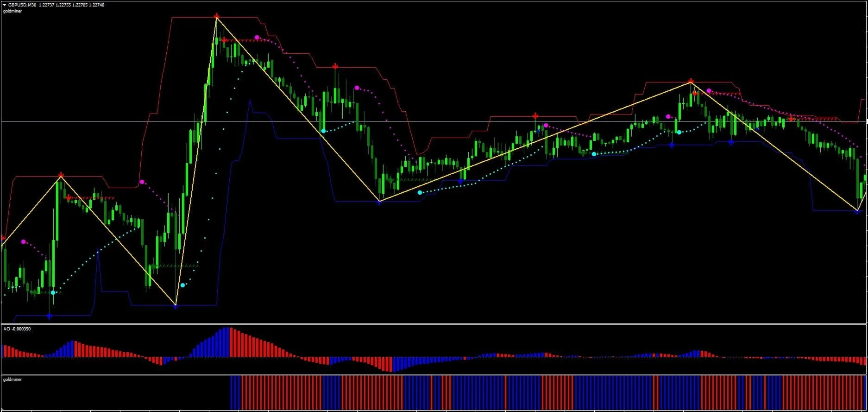Click the rightmost large magenta dot marker
868x412 pixels.
point(709,91)
